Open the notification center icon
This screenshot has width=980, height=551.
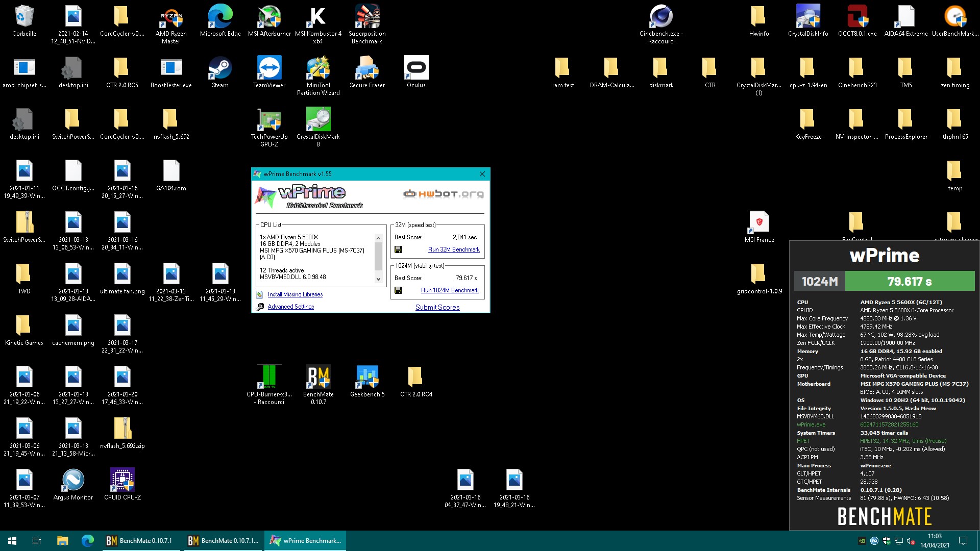coord(963,541)
